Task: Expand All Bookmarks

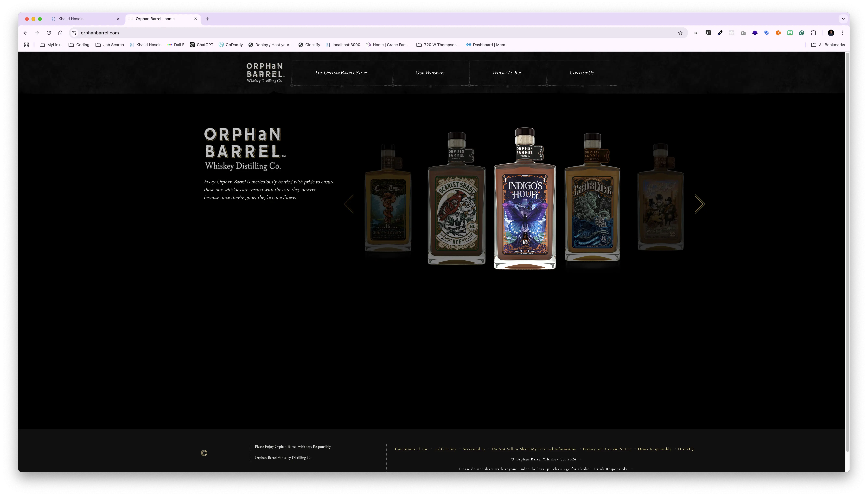Action: 829,45
